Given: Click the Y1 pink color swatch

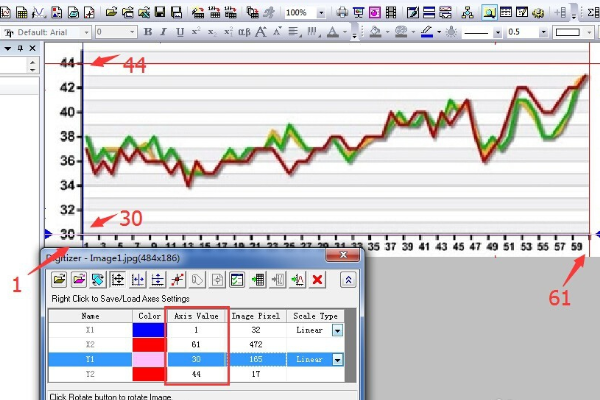Looking at the screenshot, I should 149,359.
